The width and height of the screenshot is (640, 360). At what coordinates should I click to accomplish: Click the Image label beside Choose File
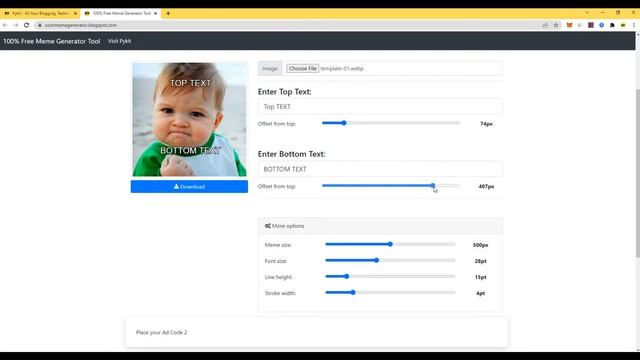(x=270, y=69)
